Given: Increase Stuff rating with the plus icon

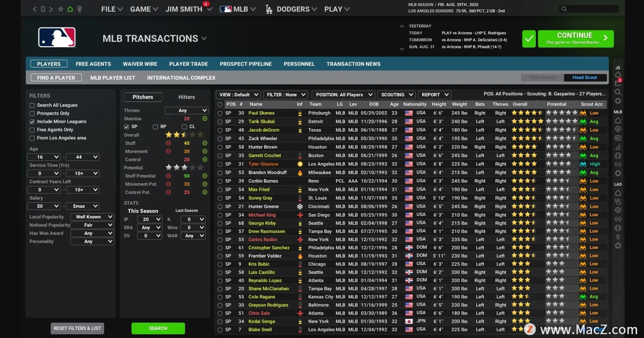Looking at the screenshot, I should (x=205, y=143).
